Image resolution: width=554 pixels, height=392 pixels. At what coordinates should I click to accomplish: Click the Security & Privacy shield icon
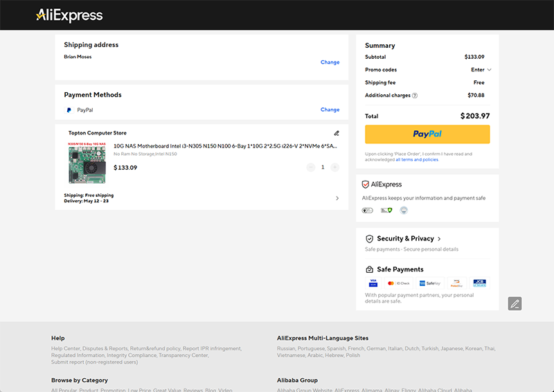coord(369,239)
